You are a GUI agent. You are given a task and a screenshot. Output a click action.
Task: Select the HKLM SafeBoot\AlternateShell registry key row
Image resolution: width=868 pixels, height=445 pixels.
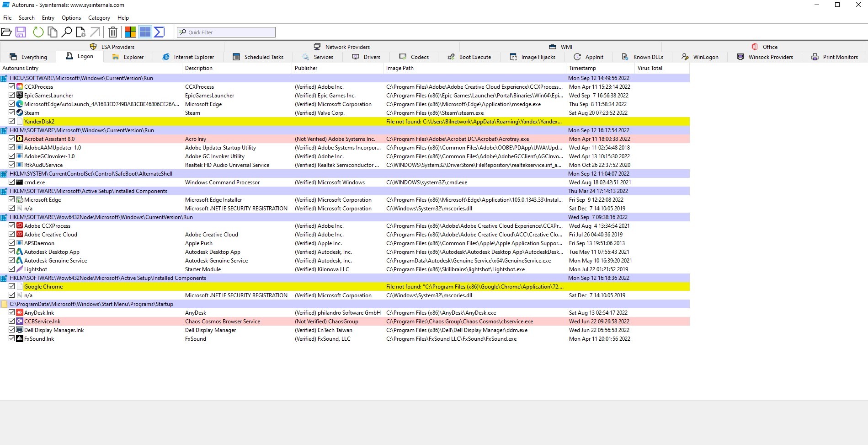(345, 173)
